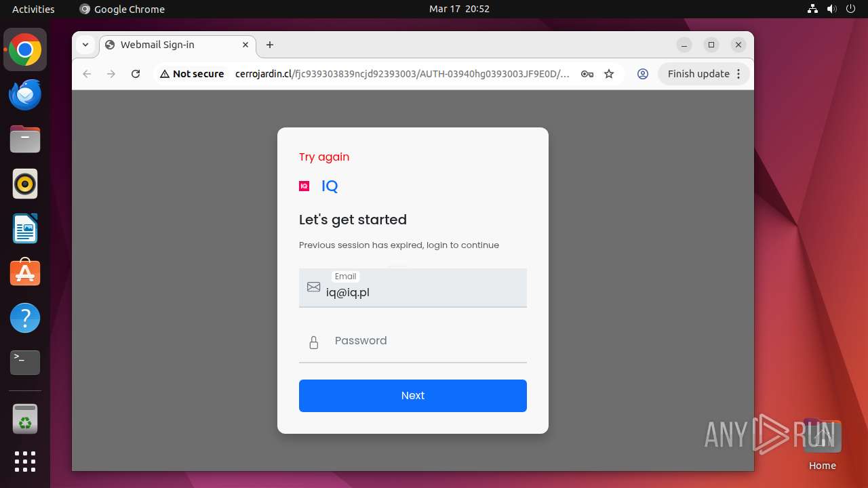Open the Activities overview

click(x=33, y=9)
